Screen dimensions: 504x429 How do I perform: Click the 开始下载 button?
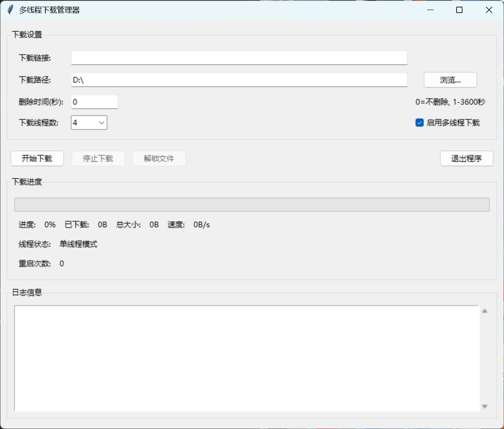[37, 159]
